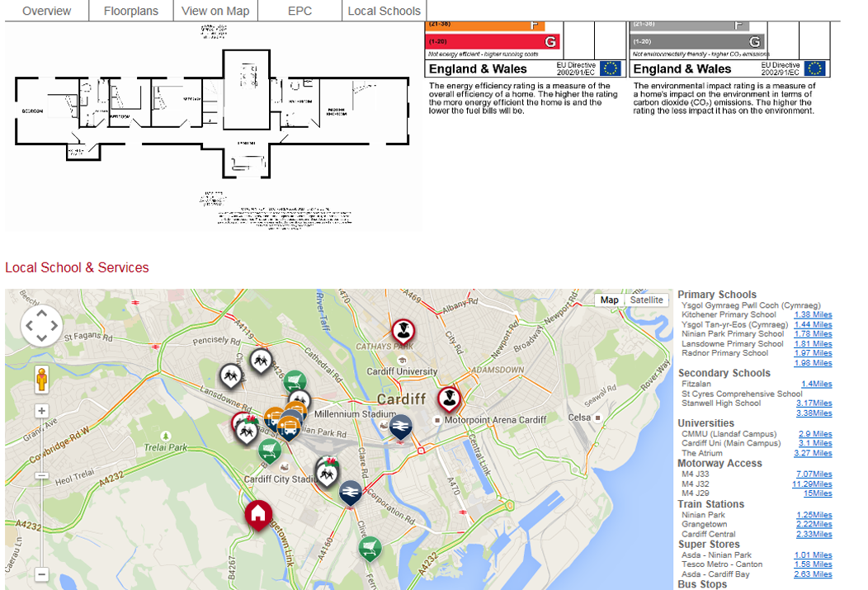The height and width of the screenshot is (590, 868).
Task: Open the 7.07Miles M4 J33 link
Action: click(814, 474)
